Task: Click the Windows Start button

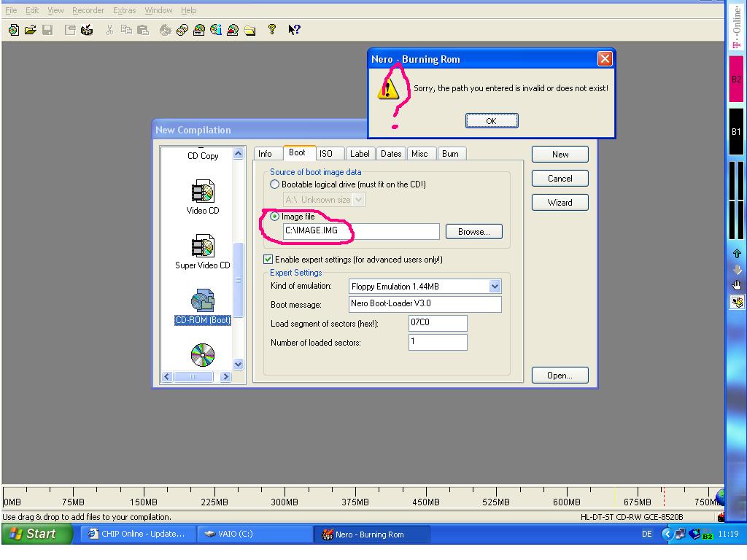Action: pyautogui.click(x=37, y=534)
